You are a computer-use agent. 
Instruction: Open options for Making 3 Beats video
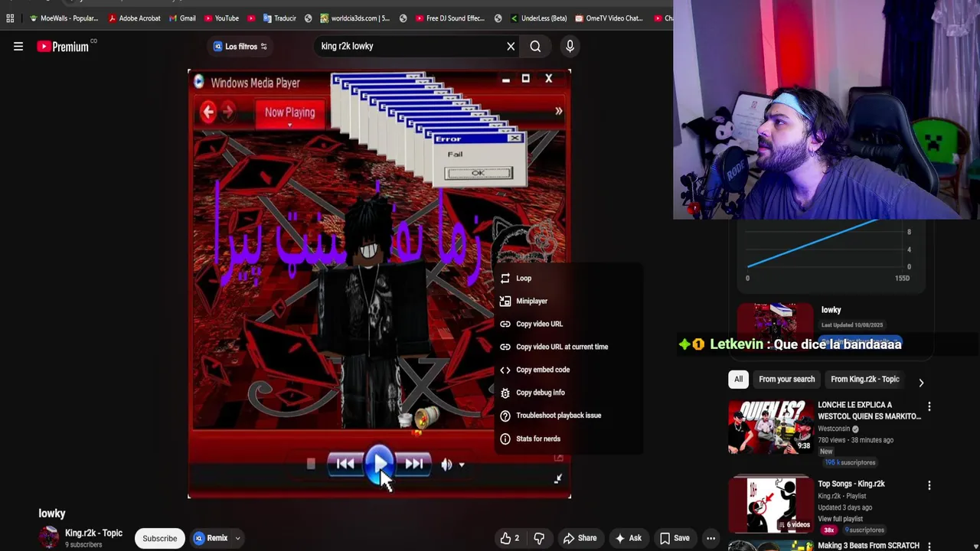point(929,546)
